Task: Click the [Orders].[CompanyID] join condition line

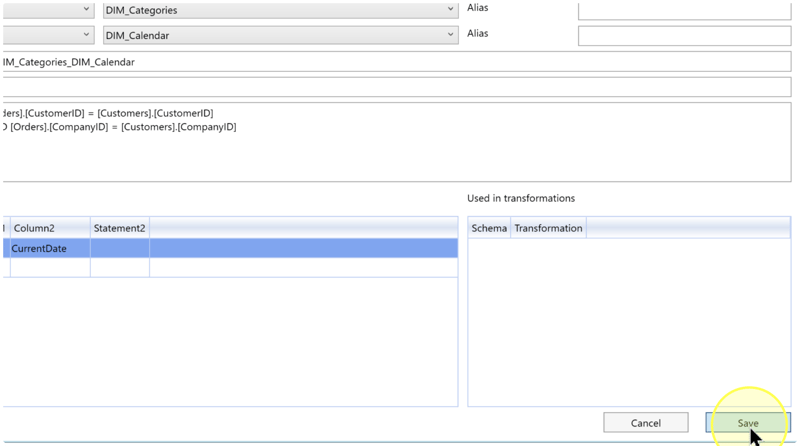Action: pos(119,127)
